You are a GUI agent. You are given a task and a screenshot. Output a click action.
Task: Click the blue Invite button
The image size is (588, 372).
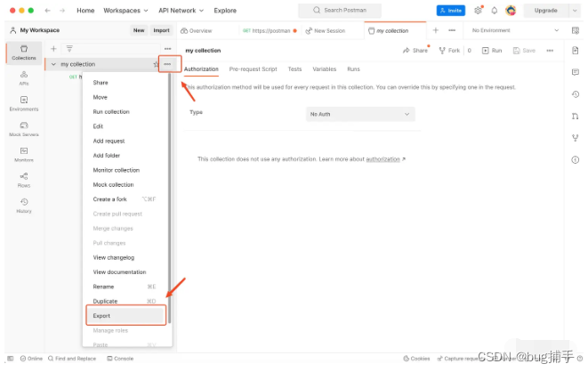click(451, 11)
